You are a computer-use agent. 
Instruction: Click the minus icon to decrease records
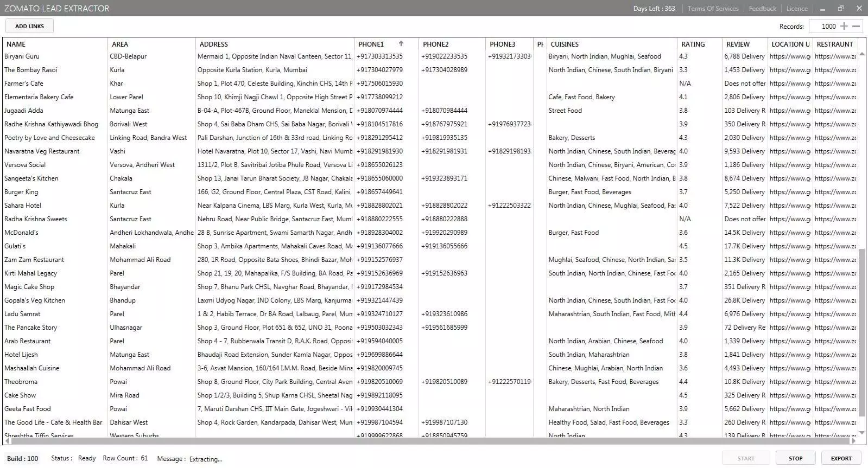(x=856, y=26)
